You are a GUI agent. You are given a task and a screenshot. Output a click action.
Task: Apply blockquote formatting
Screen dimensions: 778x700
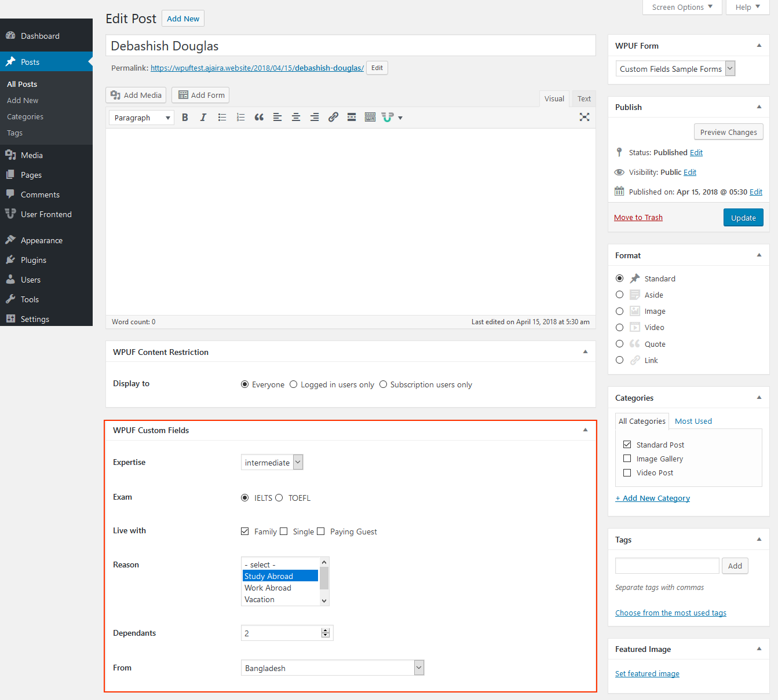[x=259, y=118]
